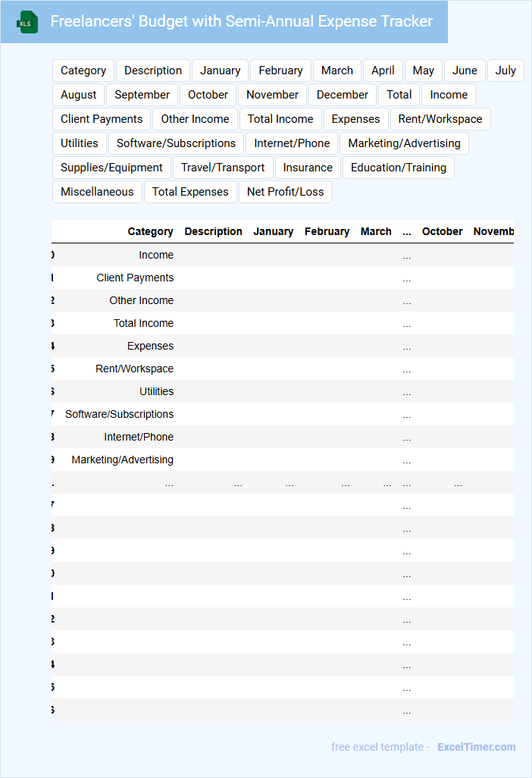The image size is (532, 778).
Task: Select the Marketing/Advertising tag
Action: coord(404,143)
